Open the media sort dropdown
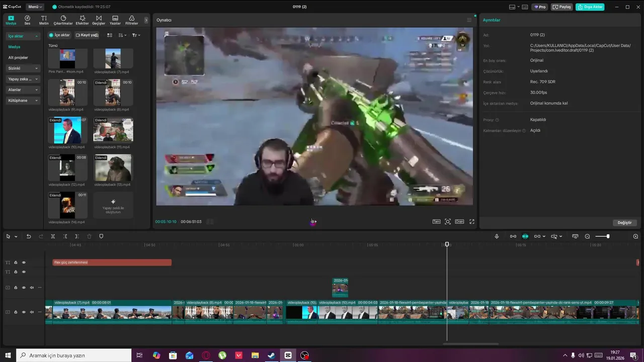The image size is (644, 362). click(x=122, y=35)
